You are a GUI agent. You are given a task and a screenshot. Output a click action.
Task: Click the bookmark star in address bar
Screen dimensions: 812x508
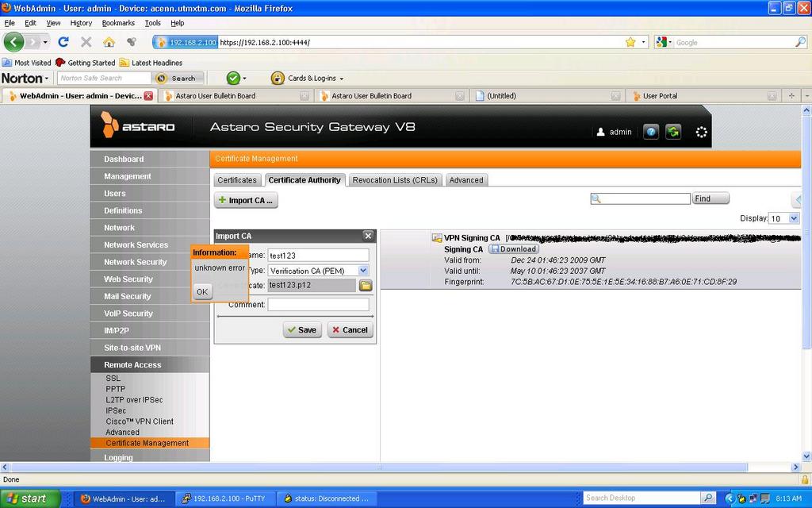tap(630, 42)
